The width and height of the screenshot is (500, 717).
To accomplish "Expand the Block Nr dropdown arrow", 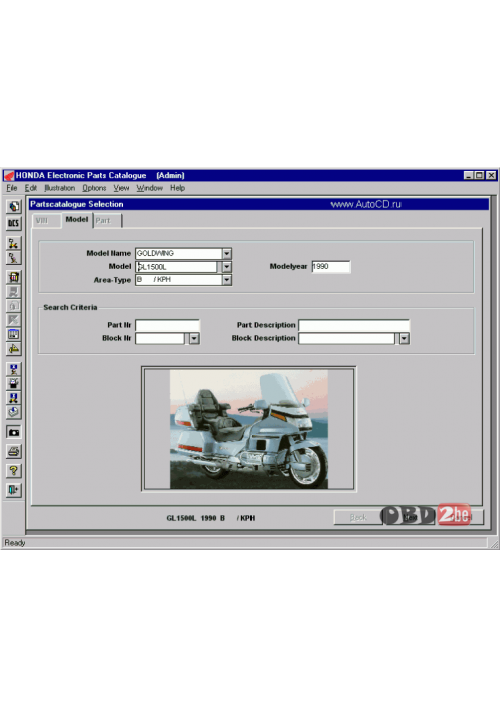I will point(194,338).
